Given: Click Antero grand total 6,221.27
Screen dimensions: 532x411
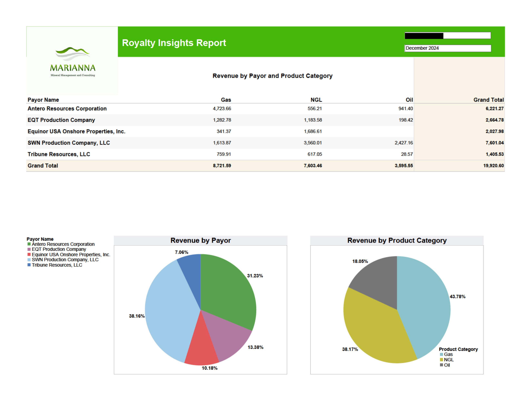Looking at the screenshot, I should [x=494, y=109].
